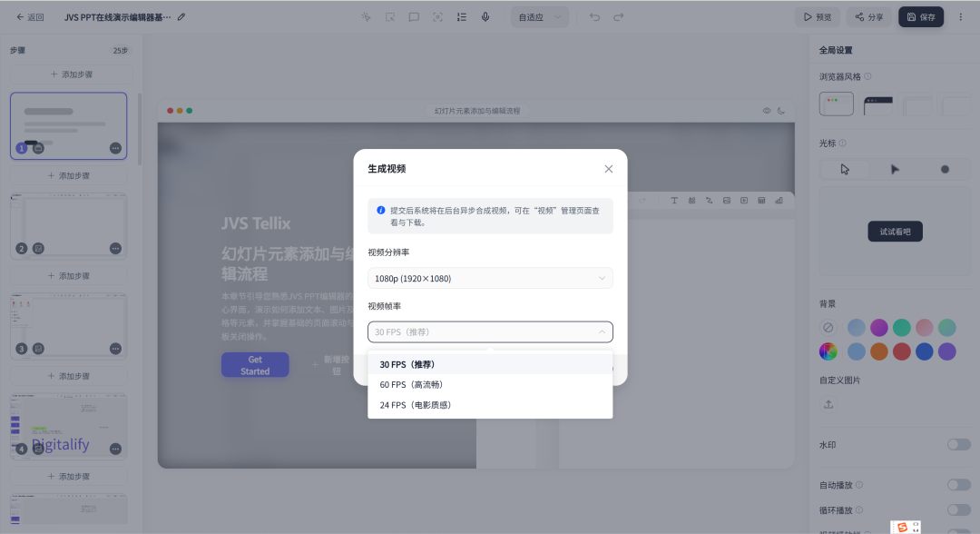Screen dimensions: 980x534
Task: Choose first browser style with colored dots
Action: pos(837,104)
